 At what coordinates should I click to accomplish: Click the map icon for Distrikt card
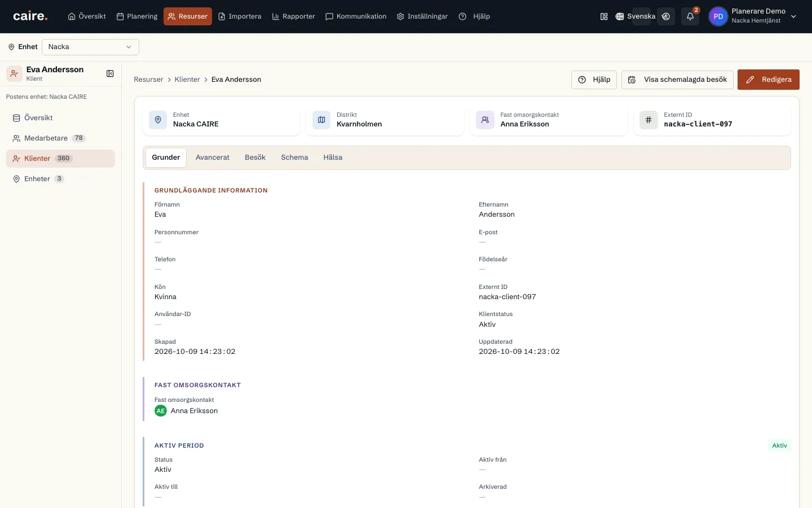[x=321, y=120]
